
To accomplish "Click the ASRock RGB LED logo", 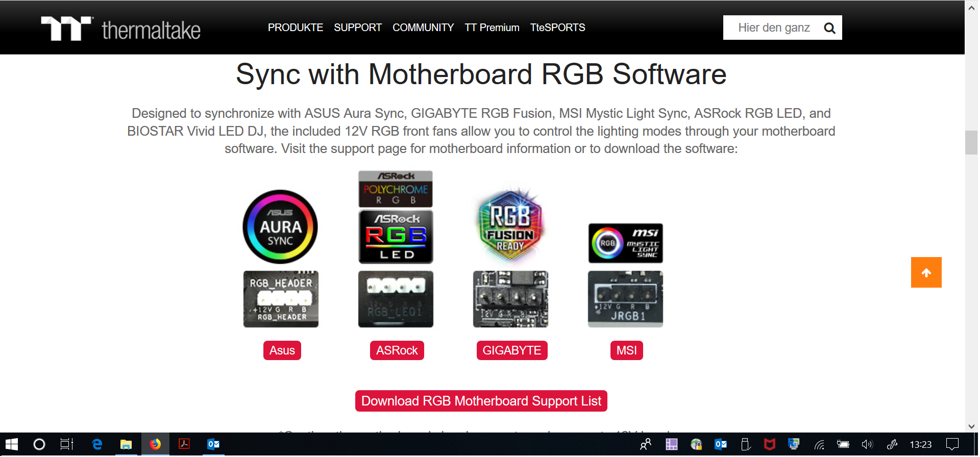I will (396, 237).
